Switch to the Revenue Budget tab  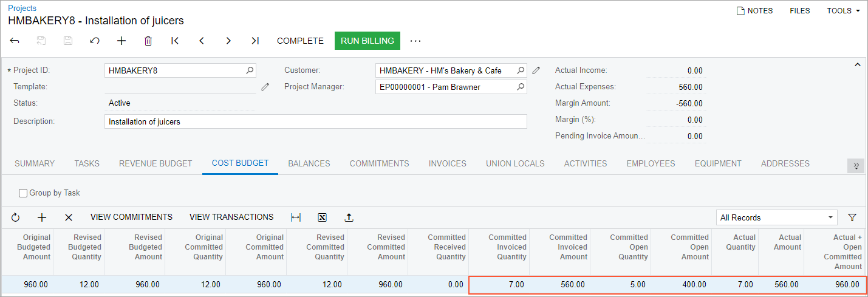click(155, 163)
